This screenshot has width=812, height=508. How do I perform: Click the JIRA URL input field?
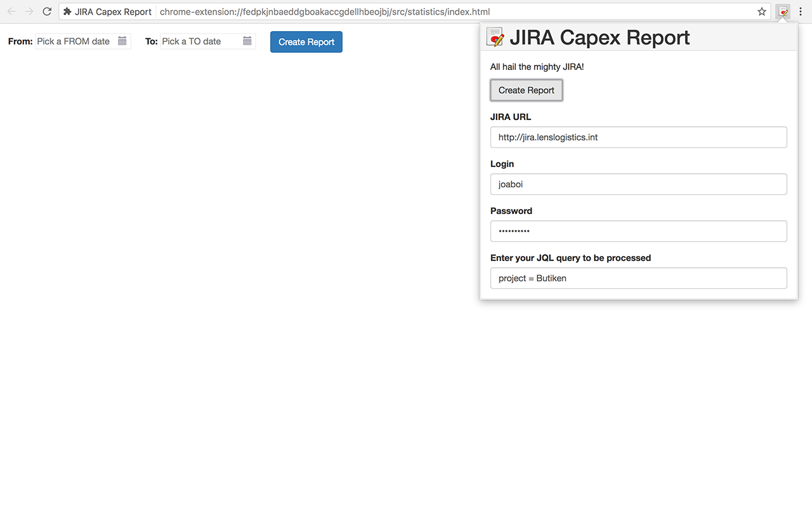[x=639, y=137]
